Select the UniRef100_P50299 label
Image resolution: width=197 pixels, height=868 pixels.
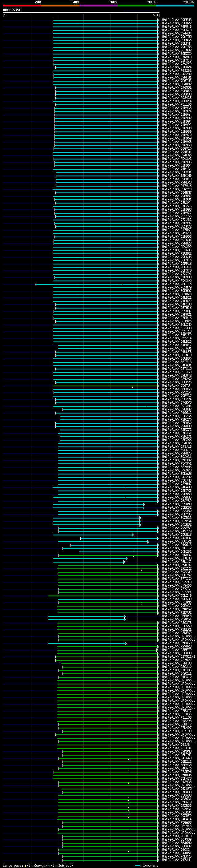pyautogui.click(x=176, y=247)
